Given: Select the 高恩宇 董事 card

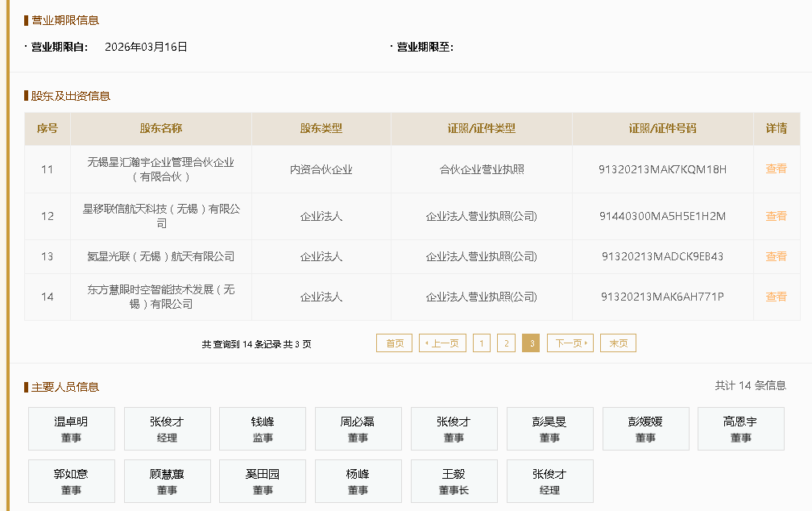Looking at the screenshot, I should 740,429.
